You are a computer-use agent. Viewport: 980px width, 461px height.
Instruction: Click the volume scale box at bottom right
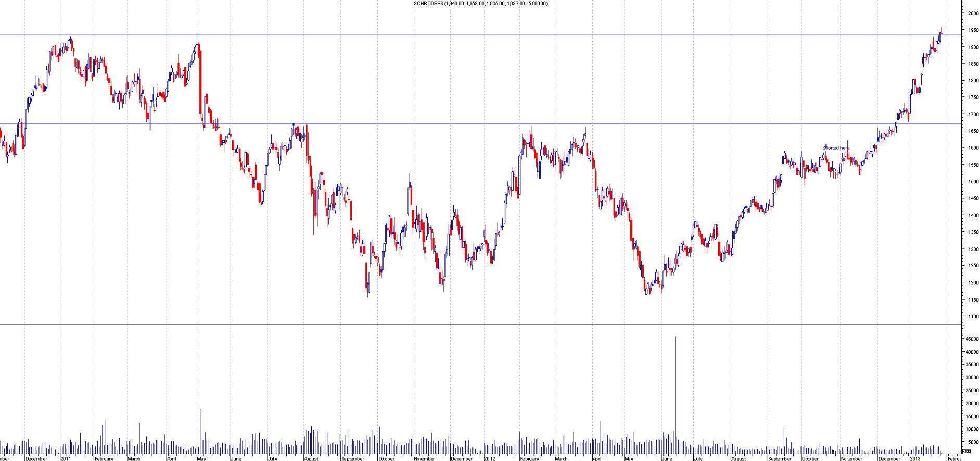click(966, 451)
